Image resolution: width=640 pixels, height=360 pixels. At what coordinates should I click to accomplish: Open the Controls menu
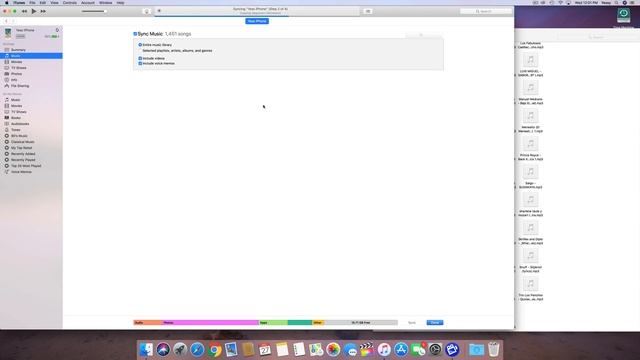coord(70,3)
